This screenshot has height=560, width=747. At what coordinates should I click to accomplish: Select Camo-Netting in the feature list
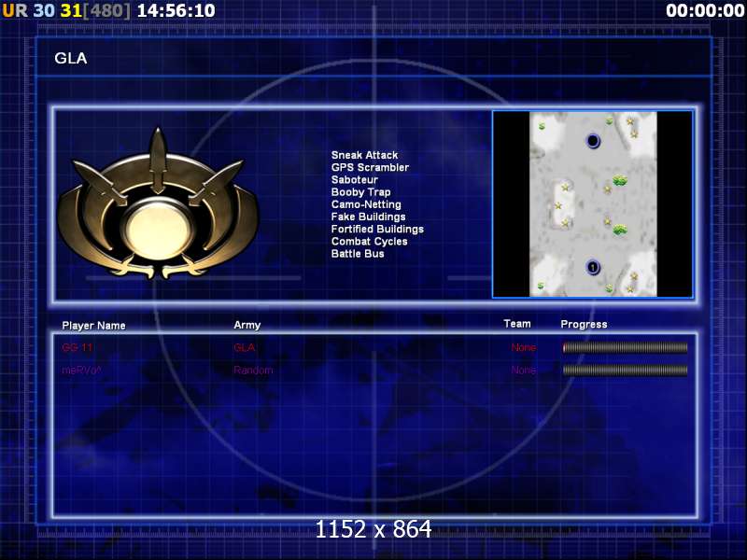click(366, 204)
